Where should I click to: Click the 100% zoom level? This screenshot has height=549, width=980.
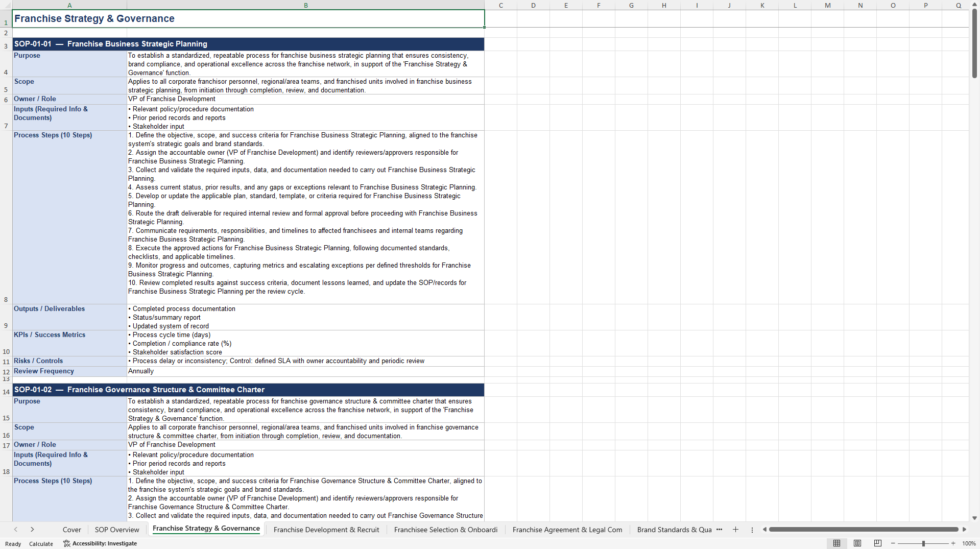(x=969, y=543)
